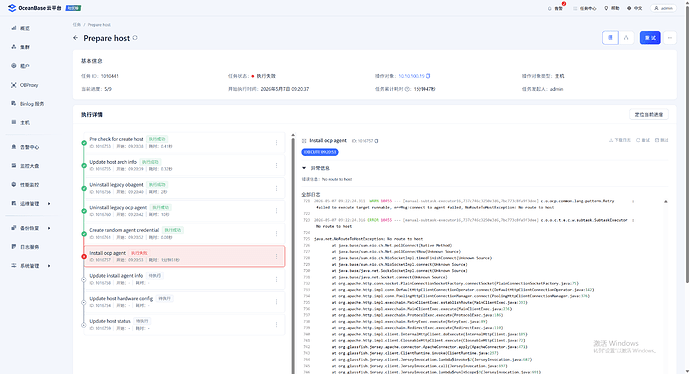Select the Uninstall legacy obagent subtask
This screenshot has height=374, width=690.
click(184, 188)
